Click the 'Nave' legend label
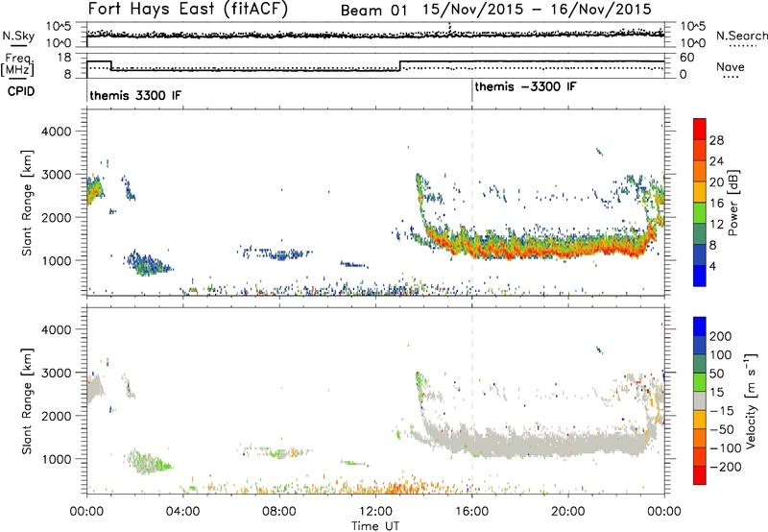The image size is (768, 532). click(730, 66)
